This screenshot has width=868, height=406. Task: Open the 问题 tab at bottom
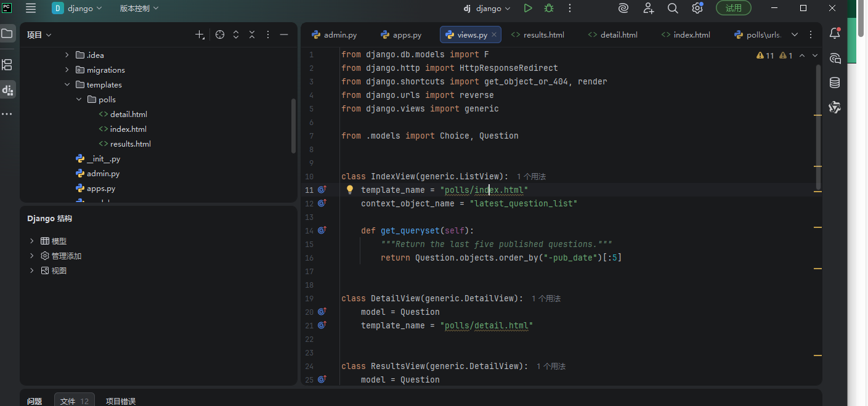pyautogui.click(x=34, y=401)
